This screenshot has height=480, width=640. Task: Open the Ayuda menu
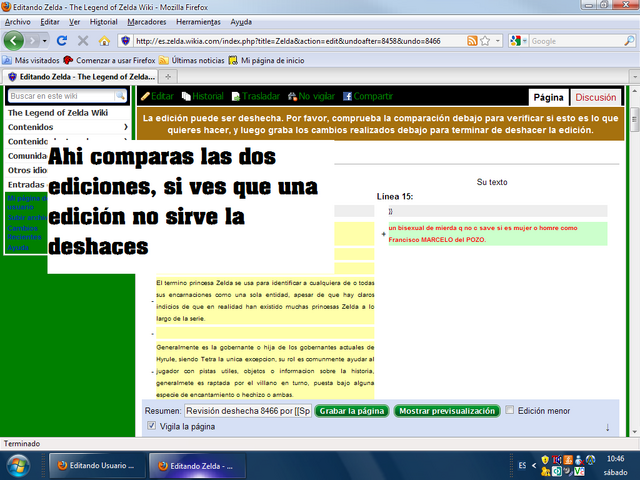click(x=241, y=22)
